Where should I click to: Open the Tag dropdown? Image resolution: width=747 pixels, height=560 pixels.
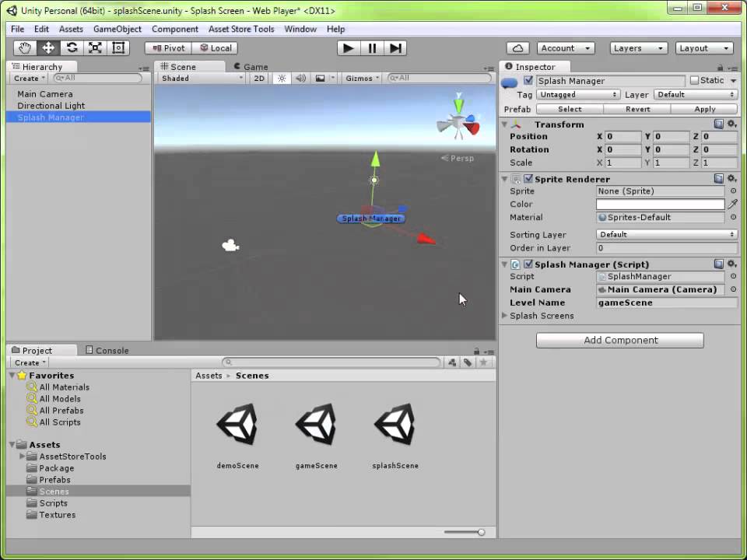(x=578, y=94)
